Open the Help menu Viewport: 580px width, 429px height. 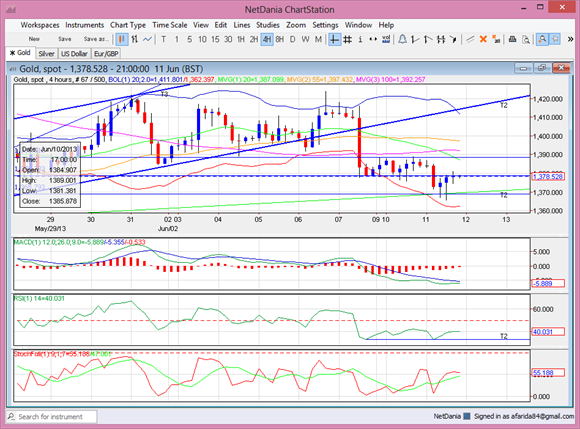click(386, 25)
